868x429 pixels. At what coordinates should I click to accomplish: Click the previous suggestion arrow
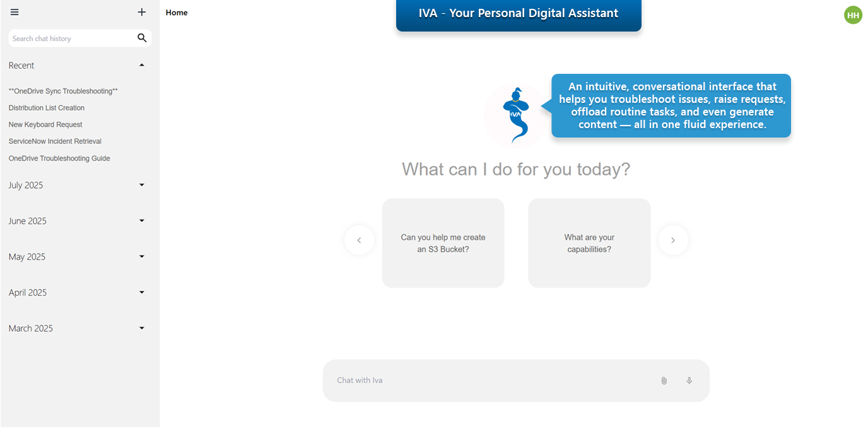tap(359, 240)
